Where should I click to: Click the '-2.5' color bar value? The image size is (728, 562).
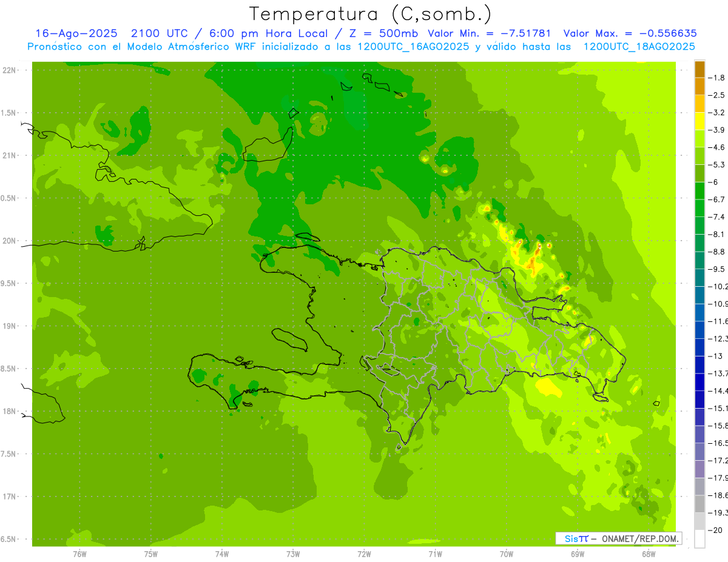click(x=716, y=95)
